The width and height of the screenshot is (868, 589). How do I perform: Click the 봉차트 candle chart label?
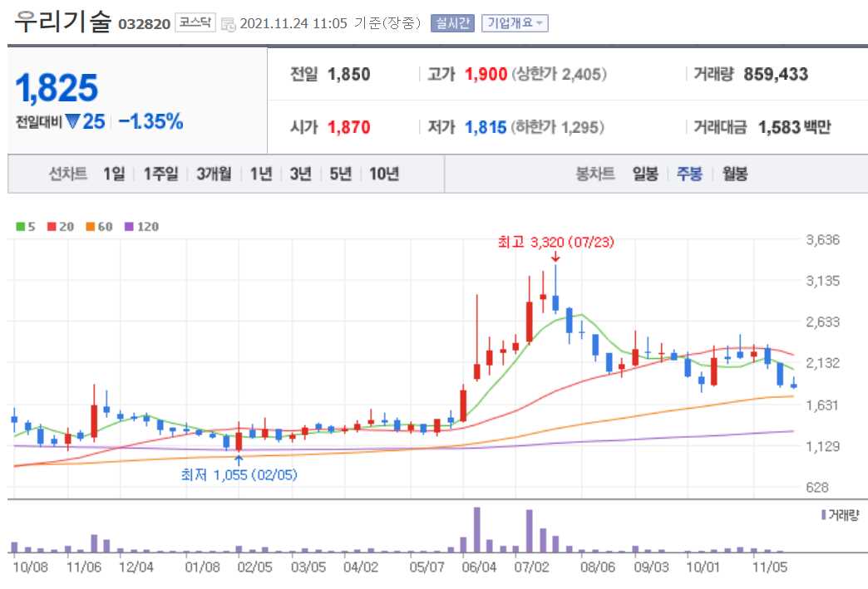point(594,174)
